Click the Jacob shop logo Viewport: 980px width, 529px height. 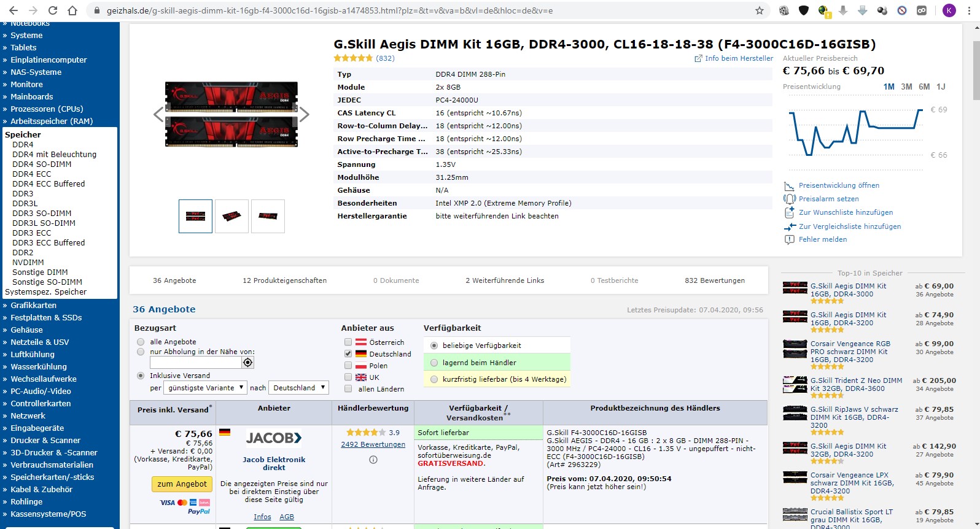pos(274,438)
